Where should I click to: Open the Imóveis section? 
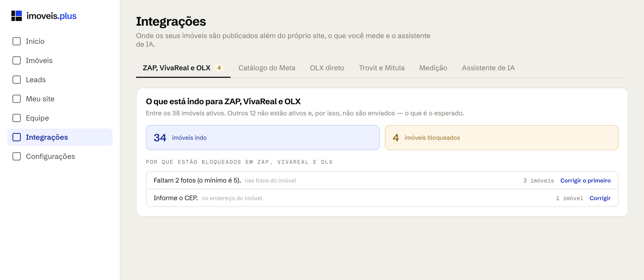click(x=60, y=60)
